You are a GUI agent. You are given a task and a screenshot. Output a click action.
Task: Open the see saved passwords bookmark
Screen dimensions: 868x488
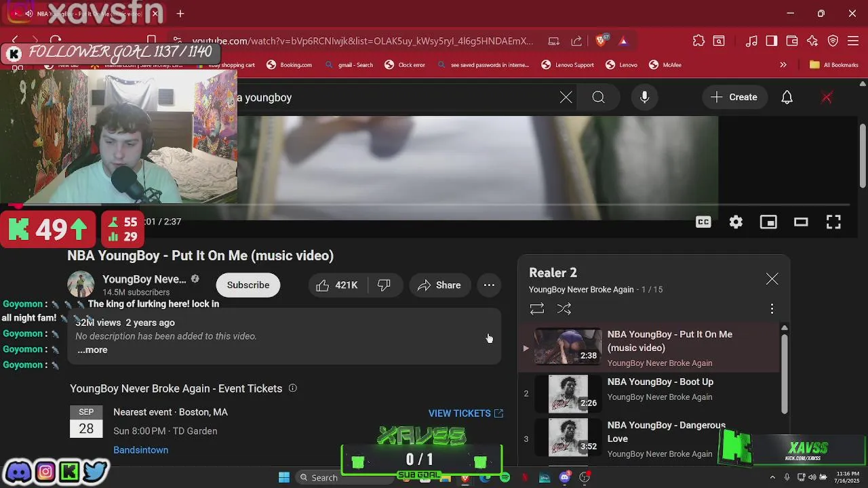click(x=483, y=65)
